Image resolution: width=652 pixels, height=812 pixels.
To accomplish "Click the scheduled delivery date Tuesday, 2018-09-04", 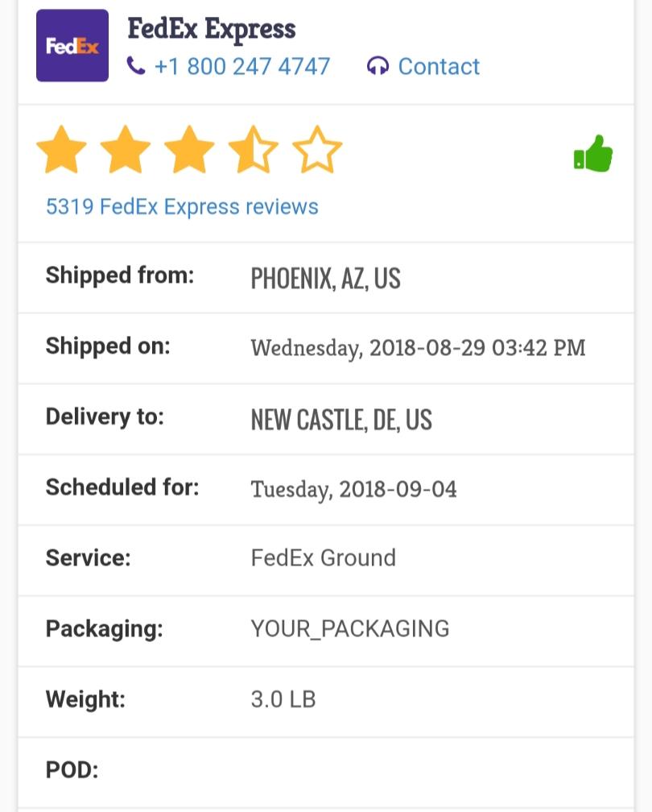I will [x=353, y=489].
